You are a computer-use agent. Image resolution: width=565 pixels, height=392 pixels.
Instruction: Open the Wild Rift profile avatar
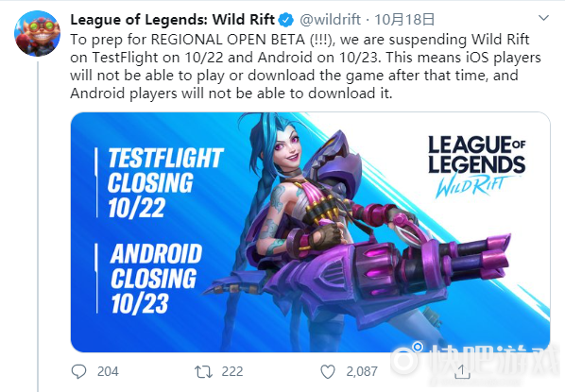click(x=37, y=33)
